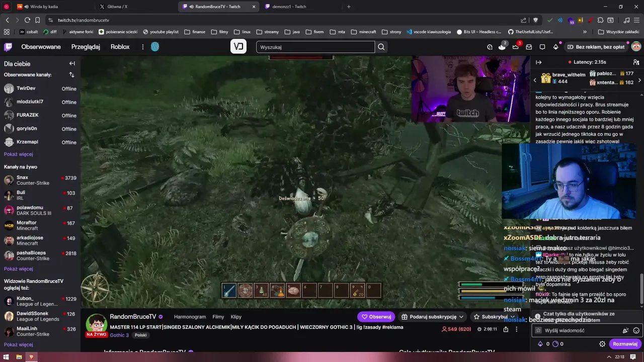
Task: Click the share icon below the stream
Action: pyautogui.click(x=506, y=329)
